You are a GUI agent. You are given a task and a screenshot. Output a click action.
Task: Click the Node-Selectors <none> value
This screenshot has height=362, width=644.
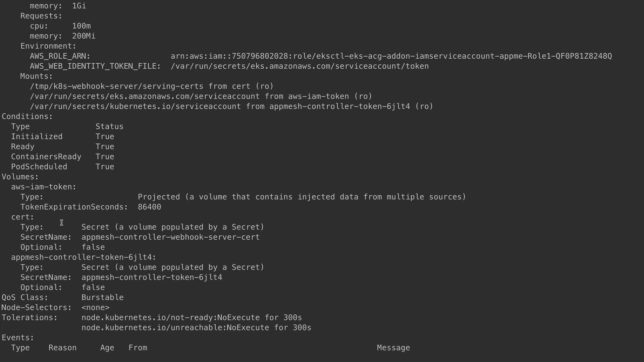click(x=95, y=308)
